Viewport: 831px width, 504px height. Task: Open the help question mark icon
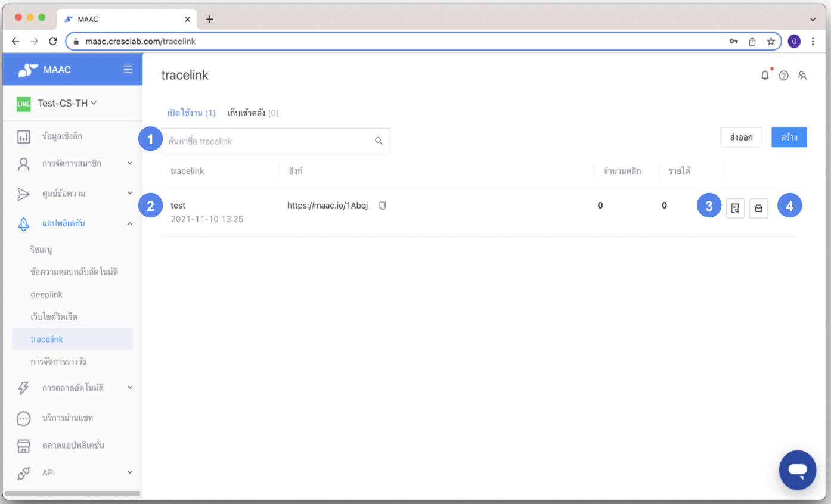click(x=784, y=76)
